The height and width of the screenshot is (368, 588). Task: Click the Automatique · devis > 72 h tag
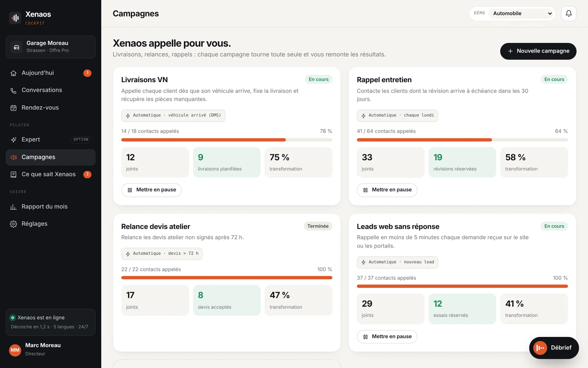pyautogui.click(x=162, y=254)
